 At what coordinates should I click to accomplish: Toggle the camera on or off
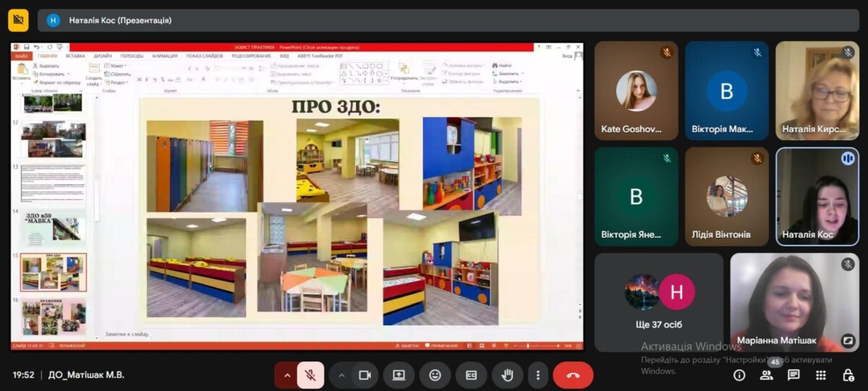(365, 375)
